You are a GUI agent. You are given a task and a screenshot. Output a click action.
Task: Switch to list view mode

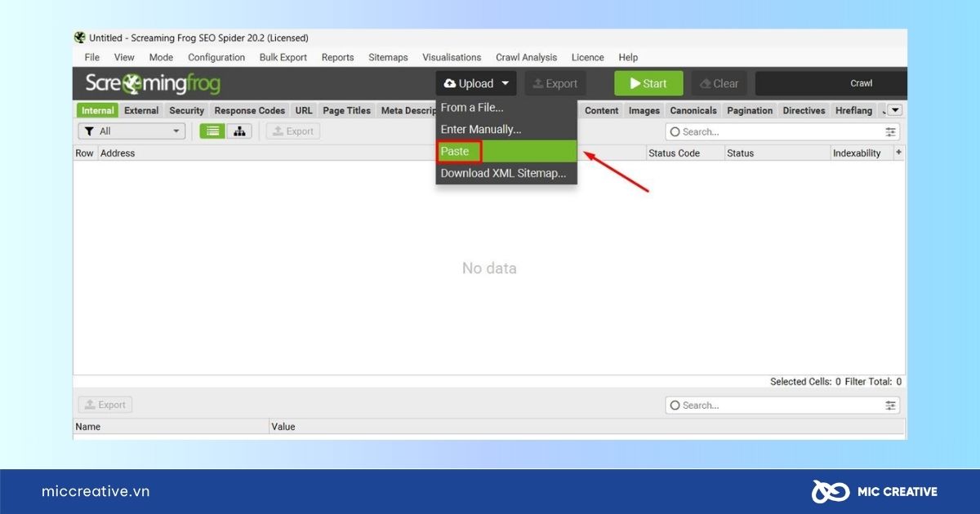(x=212, y=131)
